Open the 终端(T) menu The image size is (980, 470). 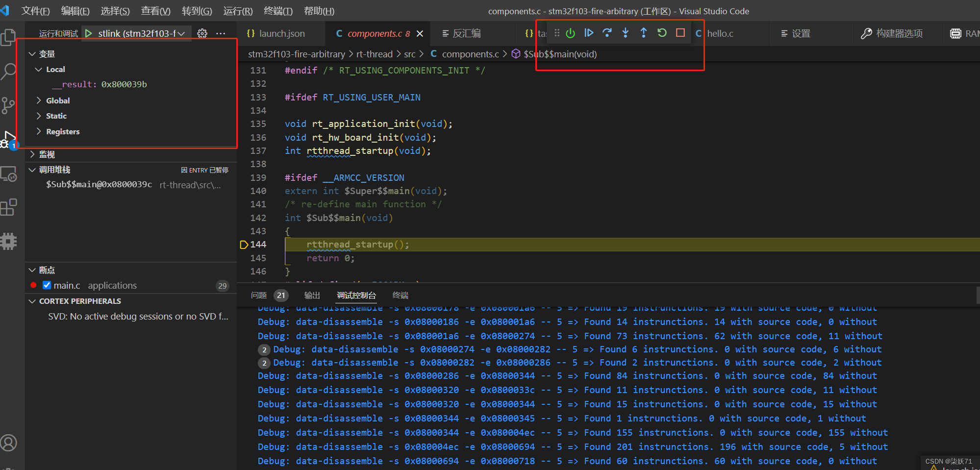click(278, 11)
